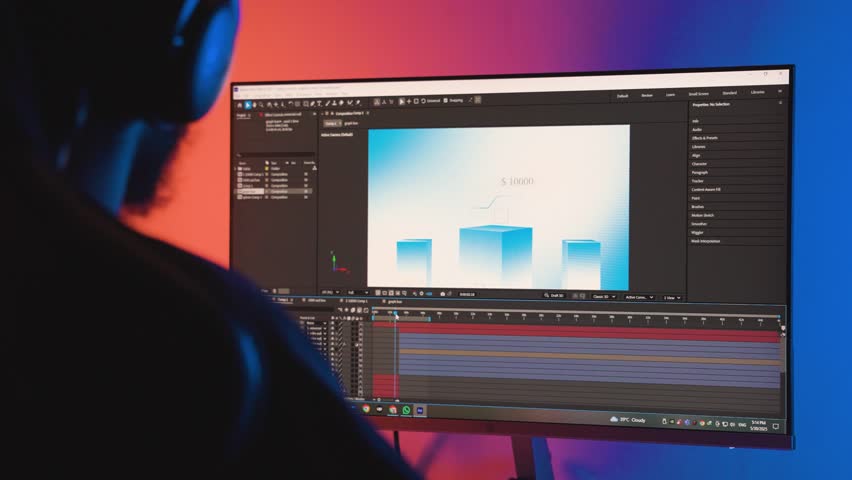This screenshot has width=852, height=480.
Task: Click the 3D axis gizmo in viewer
Action: click(x=337, y=266)
